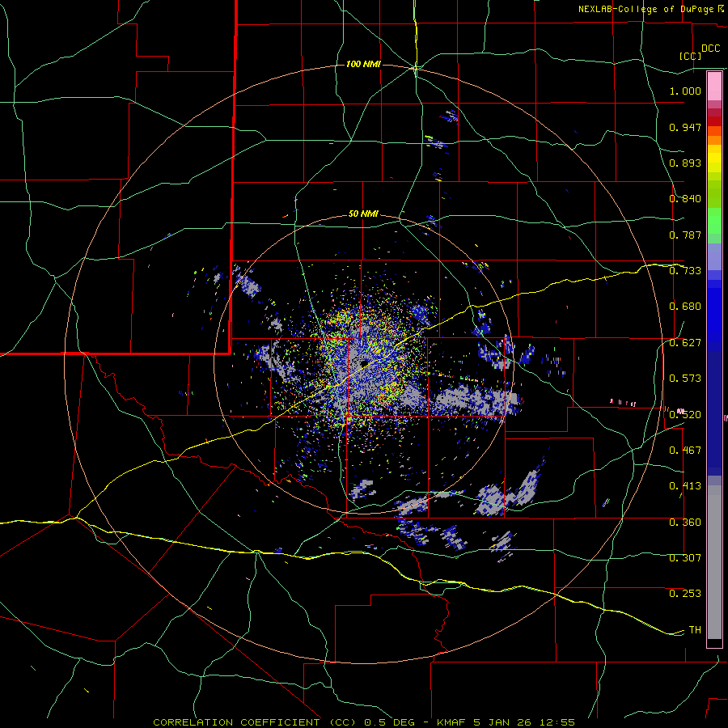Select the 0.413 scale value
Viewport: 728px width, 728px height.
[685, 486]
